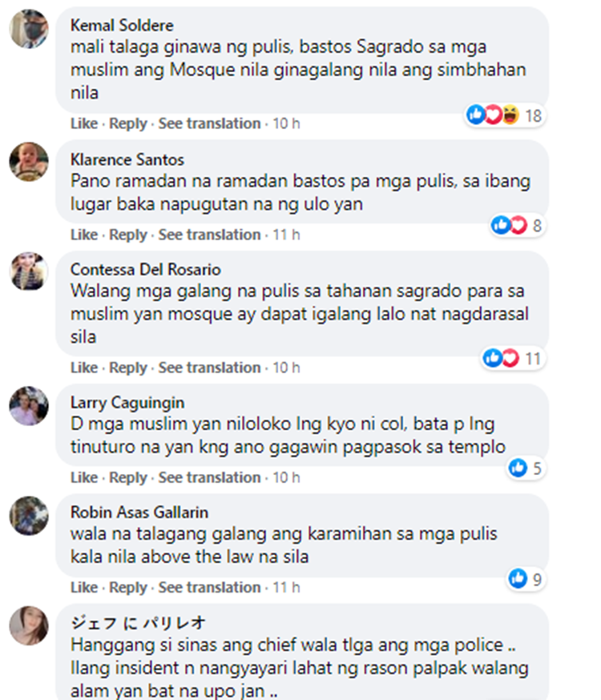Open Robin Asas Gallarin's profile photo

pyautogui.click(x=29, y=515)
